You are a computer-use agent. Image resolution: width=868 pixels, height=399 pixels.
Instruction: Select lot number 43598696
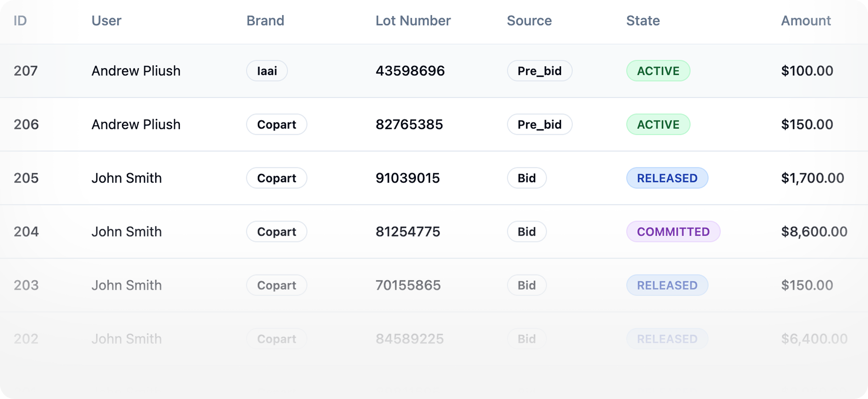tap(410, 71)
